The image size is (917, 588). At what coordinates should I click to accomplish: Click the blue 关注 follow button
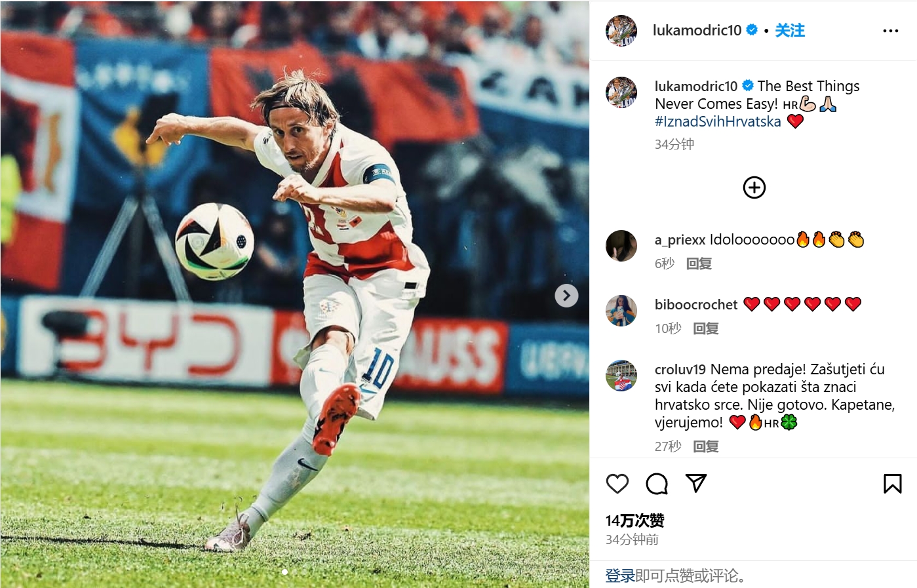(790, 30)
